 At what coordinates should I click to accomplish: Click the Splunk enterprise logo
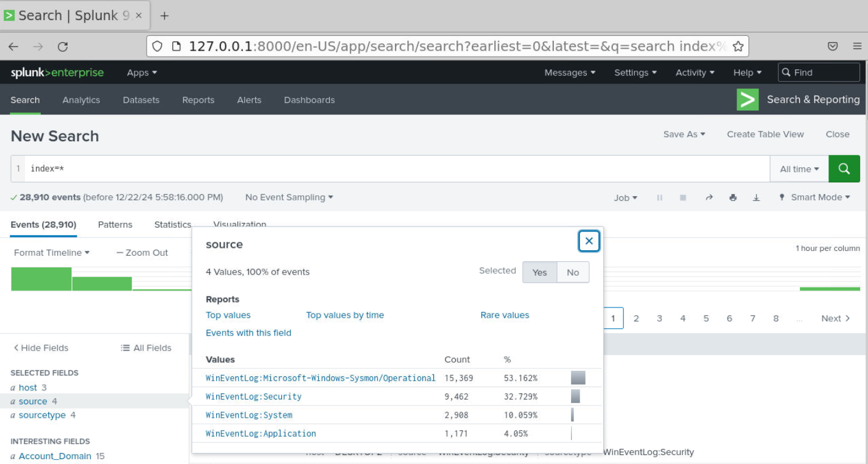(57, 72)
